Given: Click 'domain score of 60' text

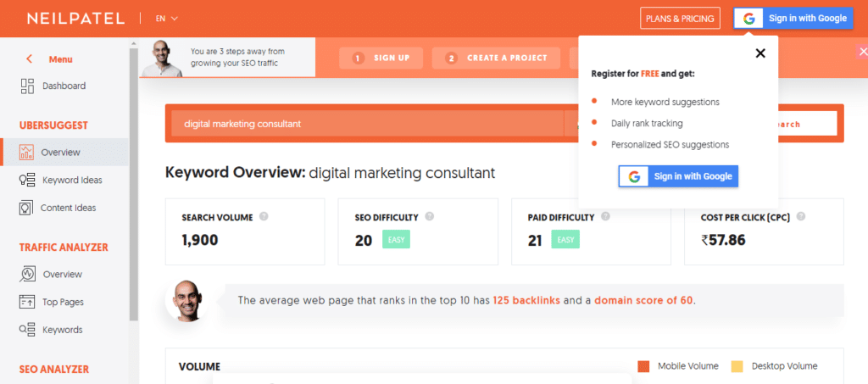Looking at the screenshot, I should coord(644,300).
